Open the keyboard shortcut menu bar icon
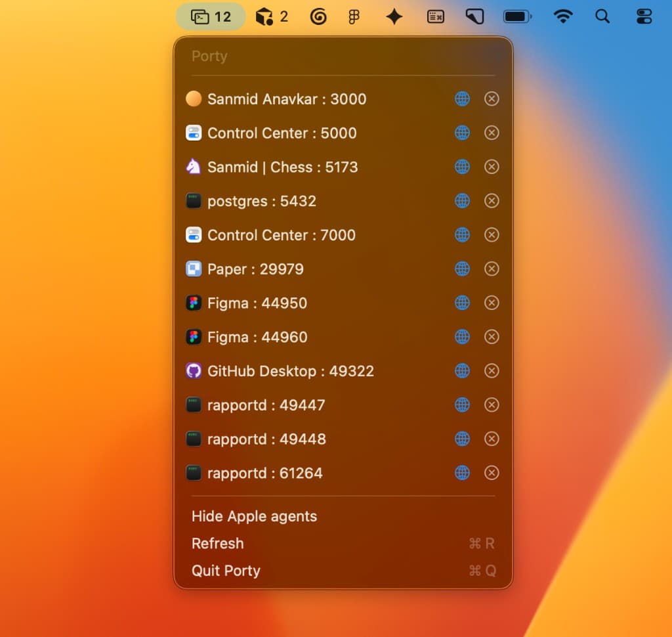Viewport: 672px width, 637px height. [x=436, y=16]
